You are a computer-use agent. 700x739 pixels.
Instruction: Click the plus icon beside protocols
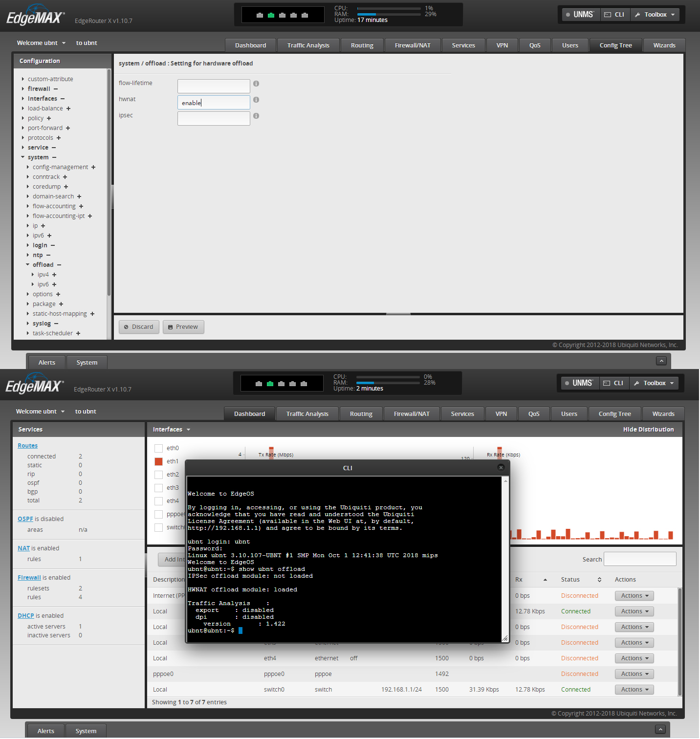point(59,138)
